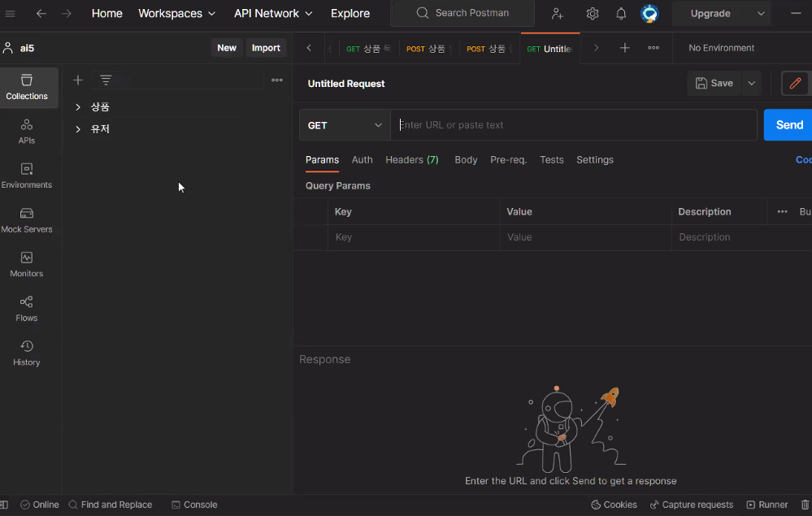Switch to the Headers (7) tab
This screenshot has width=812, height=516.
412,160
